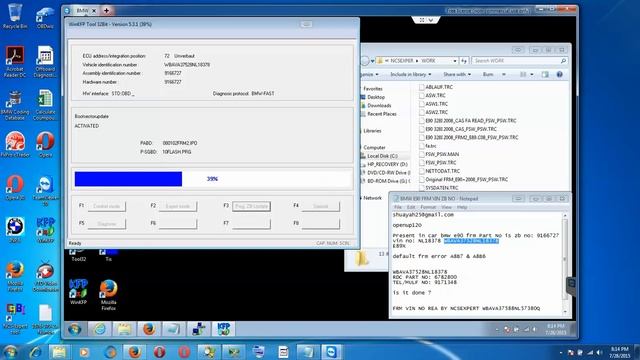
Task: Select Recent Places in navigation pane
Action: pos(382,114)
